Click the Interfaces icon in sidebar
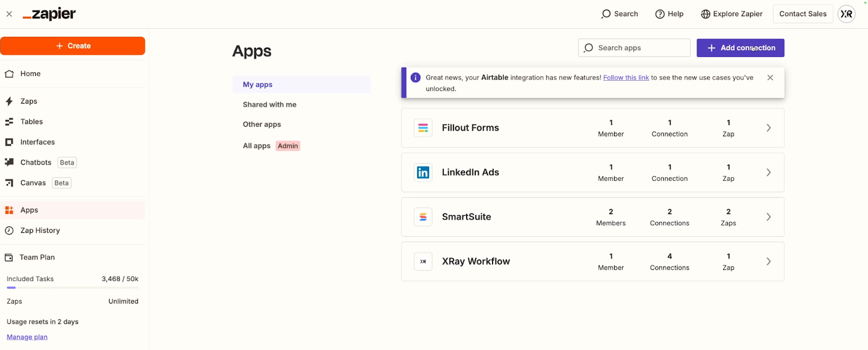The width and height of the screenshot is (868, 350). coord(9,142)
